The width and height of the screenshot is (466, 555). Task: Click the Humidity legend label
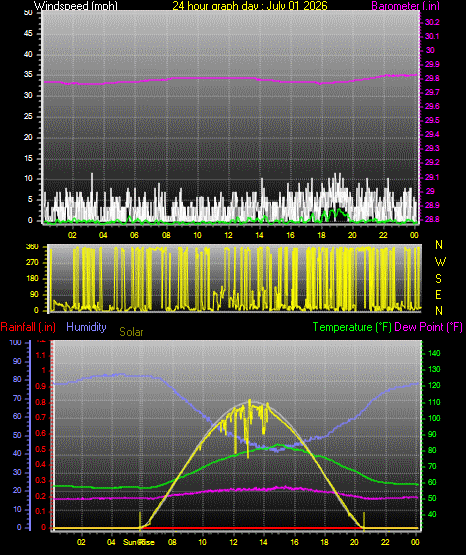click(86, 327)
